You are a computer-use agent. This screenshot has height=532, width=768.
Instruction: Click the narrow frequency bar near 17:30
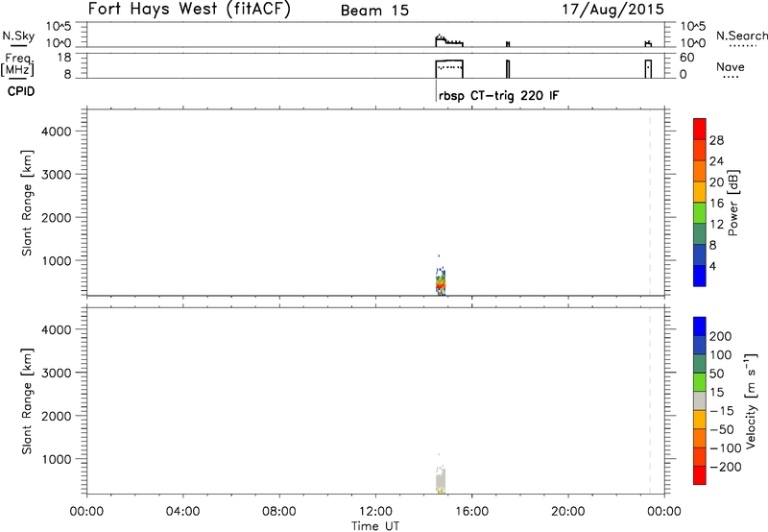tap(508, 69)
